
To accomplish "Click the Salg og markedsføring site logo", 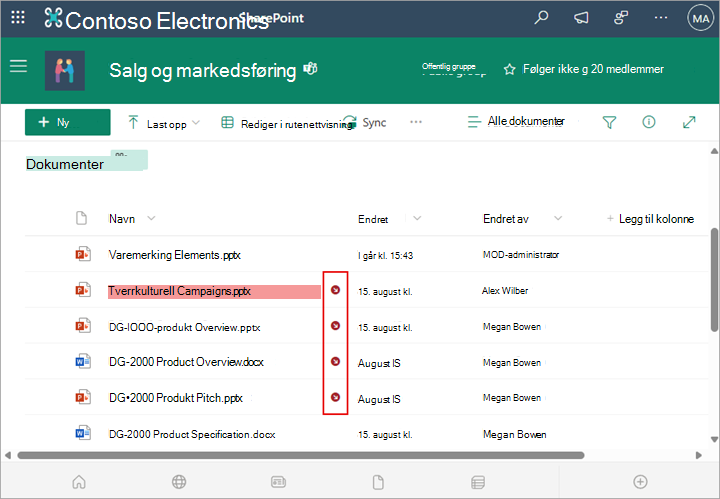I will [x=65, y=70].
